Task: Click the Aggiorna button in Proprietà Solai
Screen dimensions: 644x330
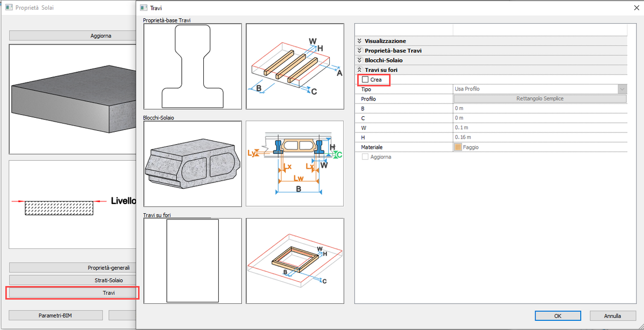Action: (x=72, y=36)
